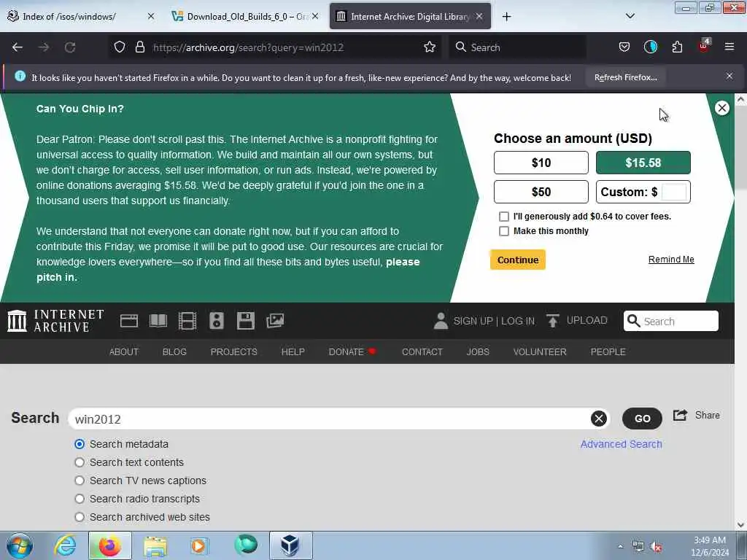Image resolution: width=747 pixels, height=560 pixels.
Task: Open a new tab with the plus button
Action: [506, 17]
